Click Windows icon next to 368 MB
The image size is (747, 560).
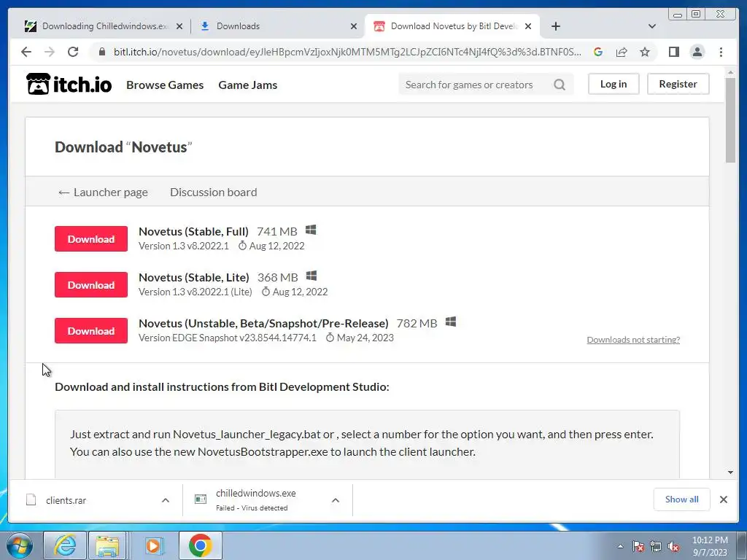[311, 276]
